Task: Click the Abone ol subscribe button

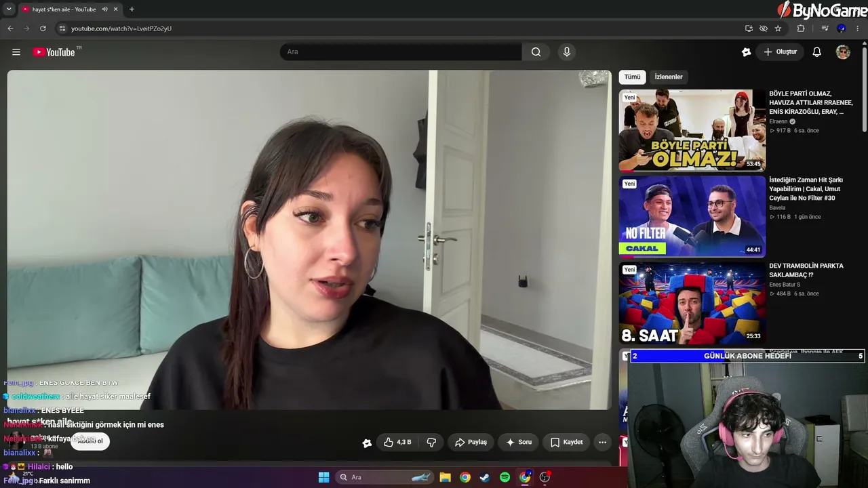Action: point(90,441)
